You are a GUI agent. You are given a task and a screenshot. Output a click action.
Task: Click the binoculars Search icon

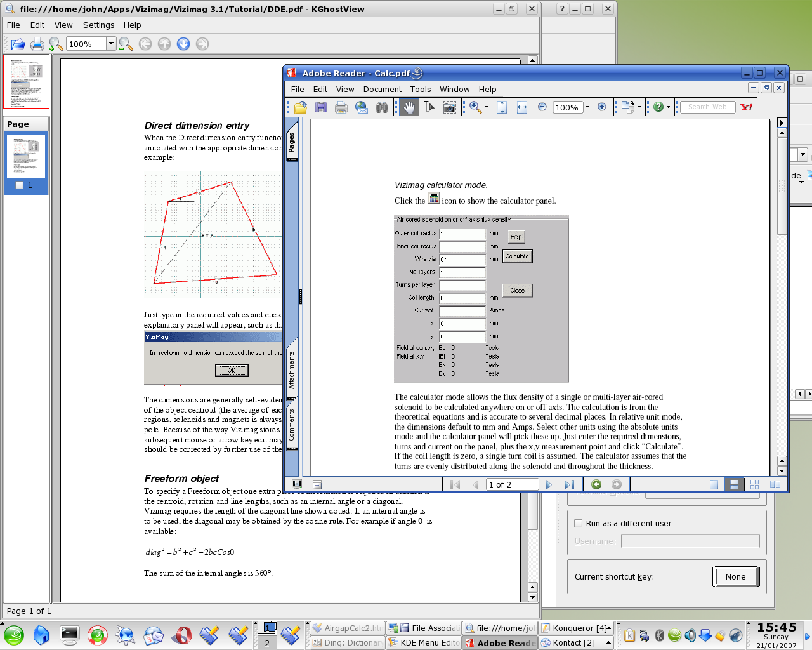pos(382,107)
